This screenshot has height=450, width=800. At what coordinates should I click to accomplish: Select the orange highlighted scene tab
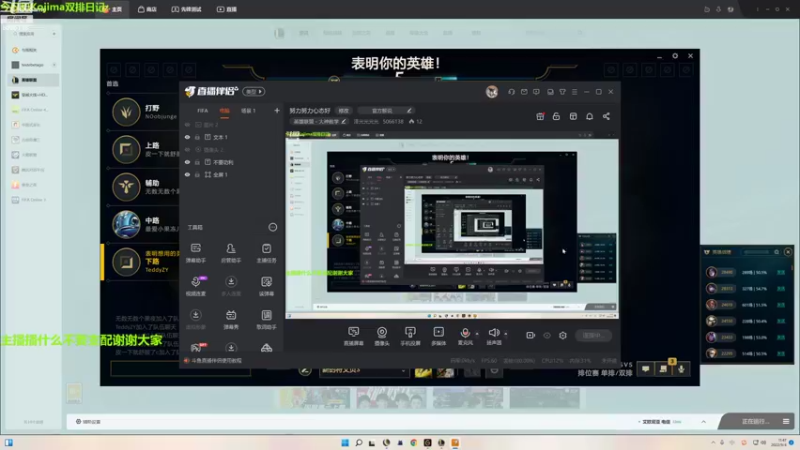click(224, 111)
